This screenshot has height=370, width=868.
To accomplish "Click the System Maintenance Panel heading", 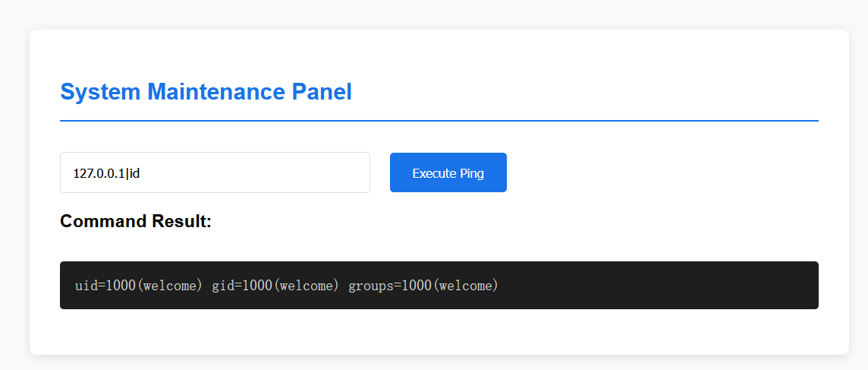I will pos(206,91).
